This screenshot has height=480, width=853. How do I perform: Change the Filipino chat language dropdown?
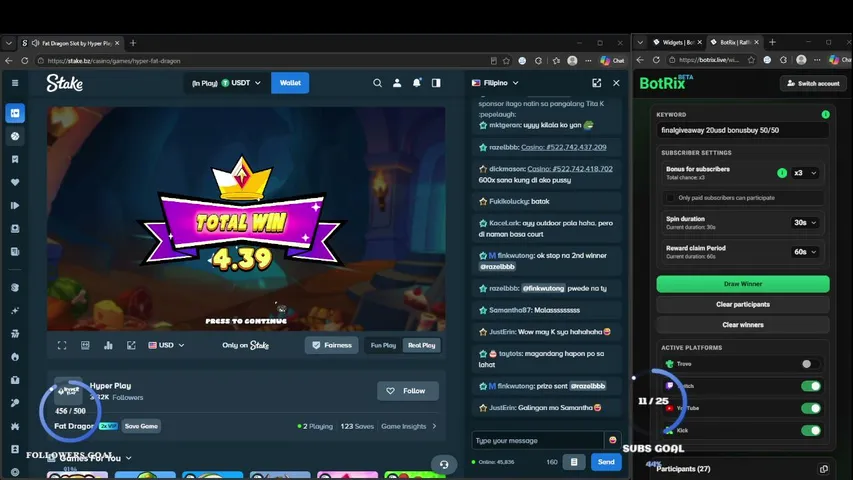(496, 83)
